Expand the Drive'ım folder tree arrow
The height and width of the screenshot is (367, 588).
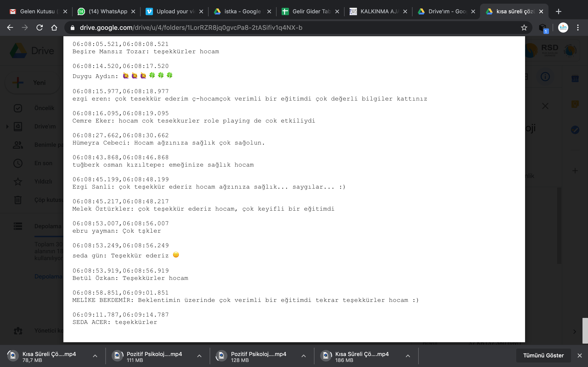tap(7, 126)
